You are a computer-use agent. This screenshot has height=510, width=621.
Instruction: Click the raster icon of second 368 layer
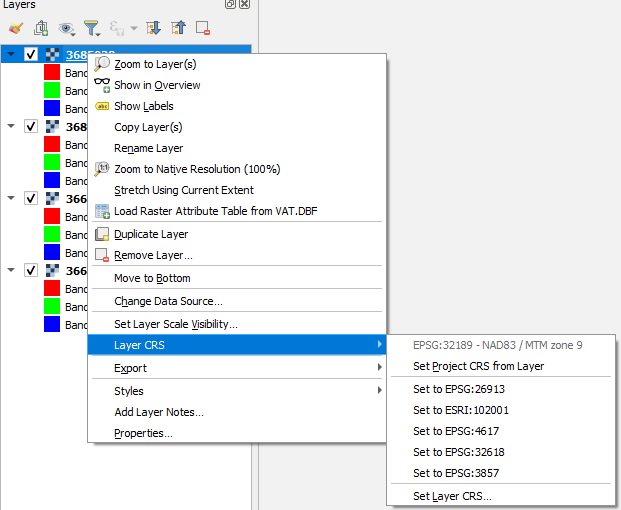52,126
